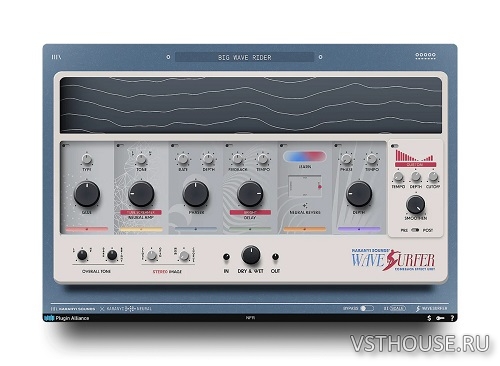
Task: Toggle power of the Neural Amp module
Action: click(119, 145)
